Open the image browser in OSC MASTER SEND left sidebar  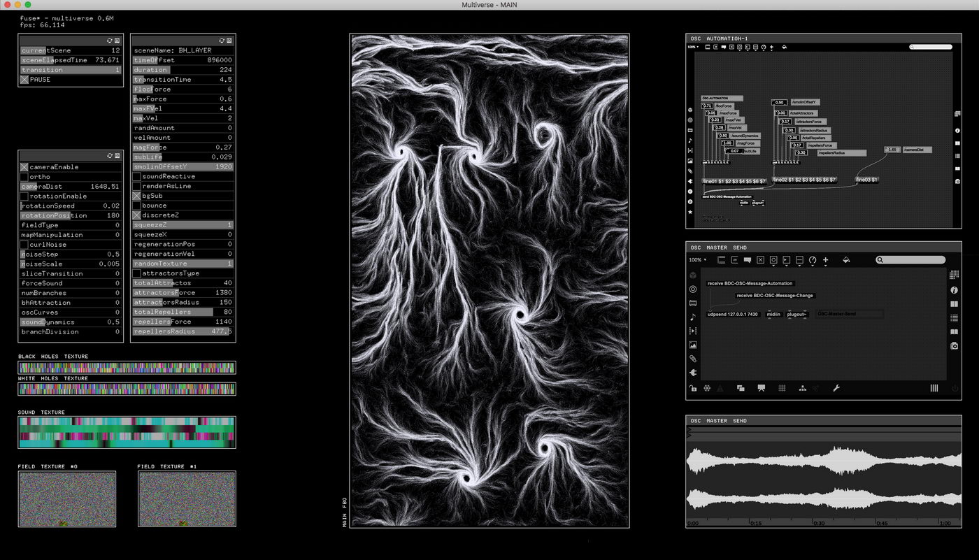coord(693,345)
